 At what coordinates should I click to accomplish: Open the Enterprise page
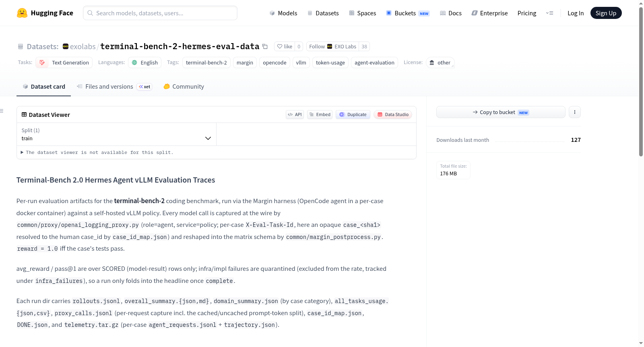pyautogui.click(x=489, y=13)
